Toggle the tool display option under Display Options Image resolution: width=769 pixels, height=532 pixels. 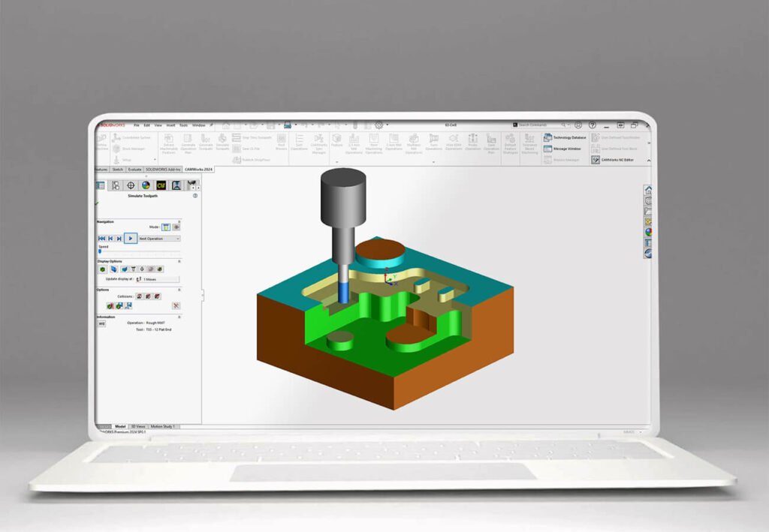pyautogui.click(x=134, y=268)
